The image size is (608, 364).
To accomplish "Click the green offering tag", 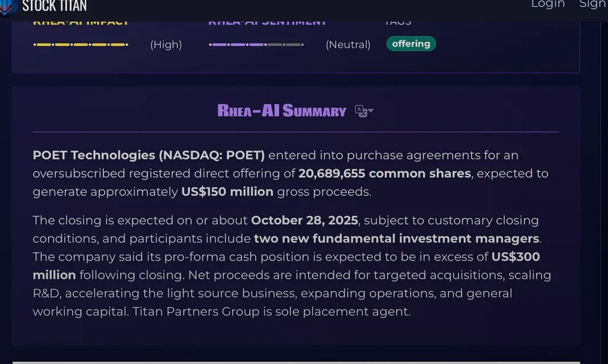I will pyautogui.click(x=411, y=44).
